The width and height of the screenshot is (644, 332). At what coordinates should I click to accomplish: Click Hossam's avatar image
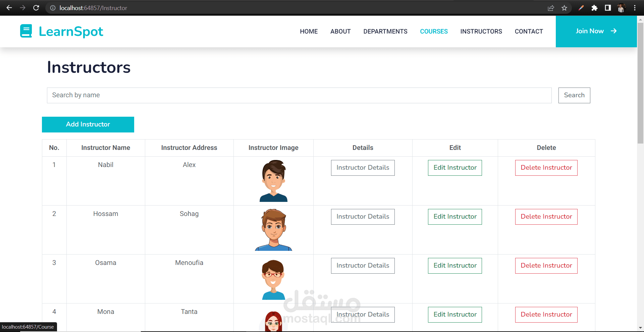[x=273, y=230]
